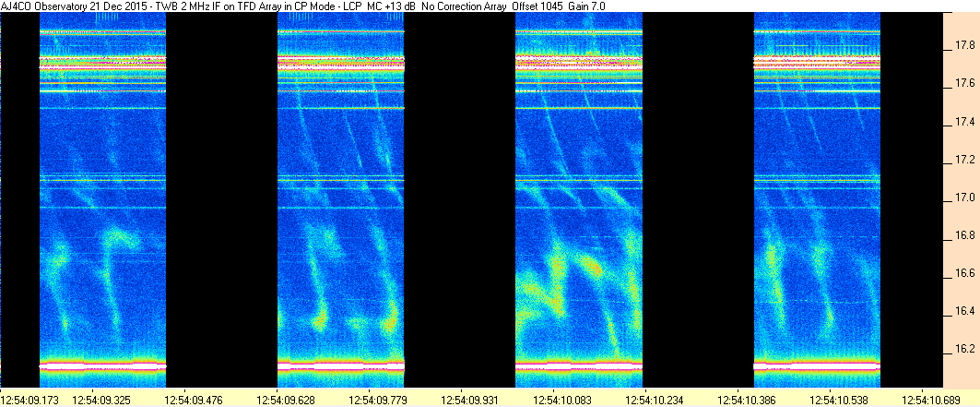980x407 pixels.
Task: Click the 17.8 frequency axis label
Action: tap(963, 45)
